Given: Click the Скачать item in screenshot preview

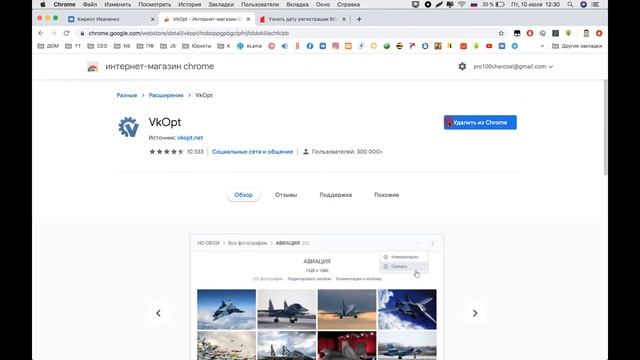Looking at the screenshot, I should pyautogui.click(x=404, y=267).
